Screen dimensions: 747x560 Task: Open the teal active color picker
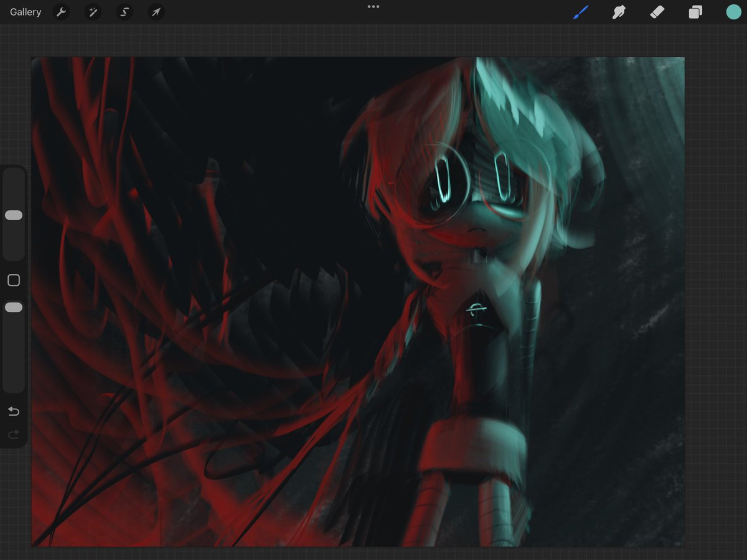733,12
